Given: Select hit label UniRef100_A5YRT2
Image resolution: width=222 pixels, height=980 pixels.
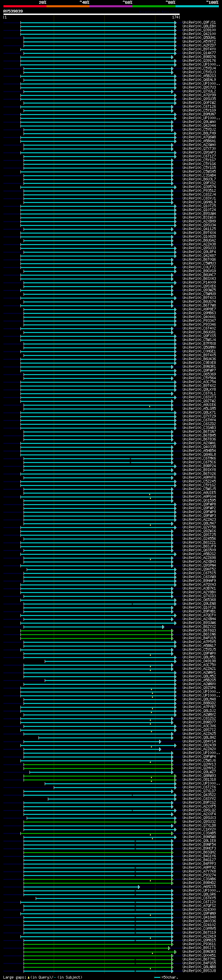Looking at the screenshot, I should [x=199, y=41].
